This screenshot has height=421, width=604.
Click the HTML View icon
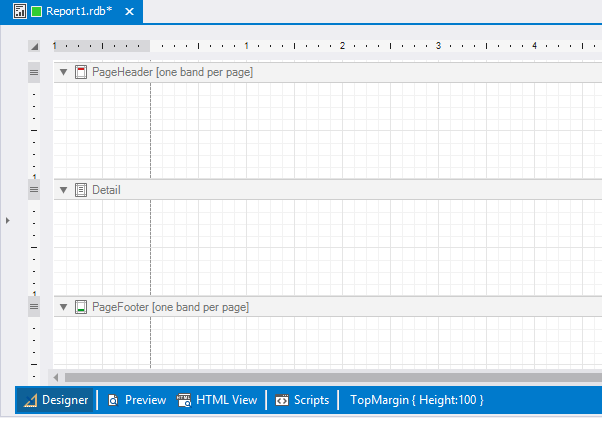point(184,400)
